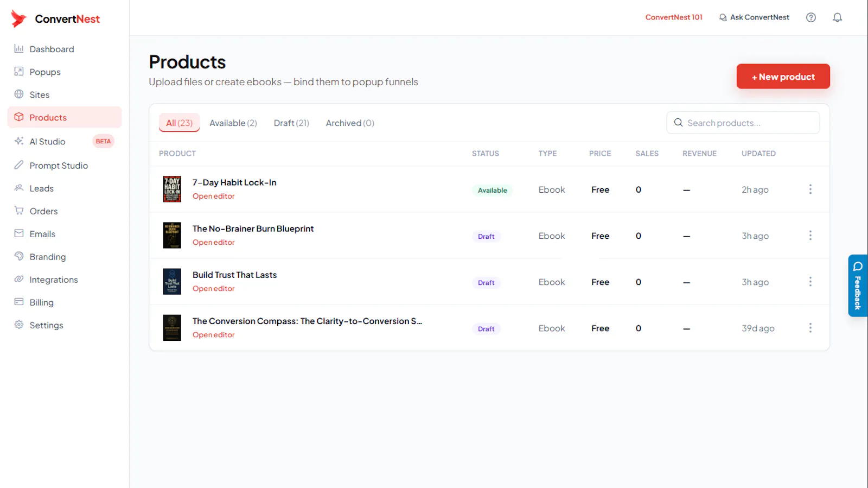The image size is (868, 488).
Task: Open Sites using the globe icon
Action: point(19,94)
